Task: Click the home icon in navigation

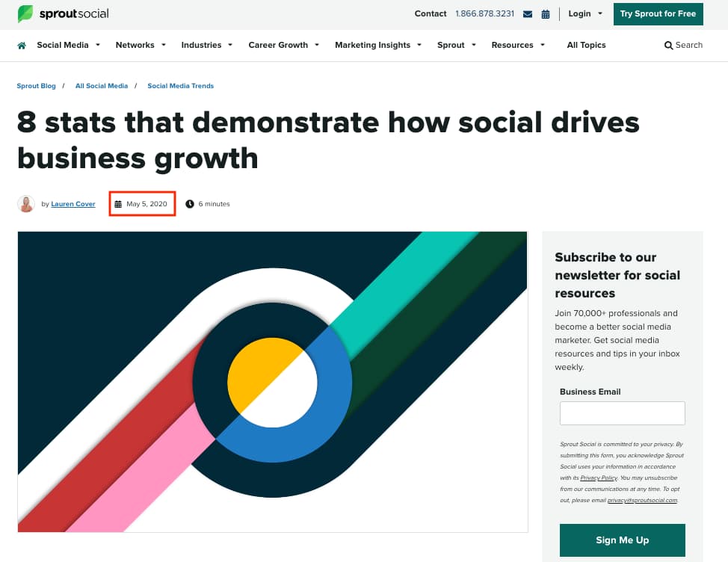Action: point(22,46)
